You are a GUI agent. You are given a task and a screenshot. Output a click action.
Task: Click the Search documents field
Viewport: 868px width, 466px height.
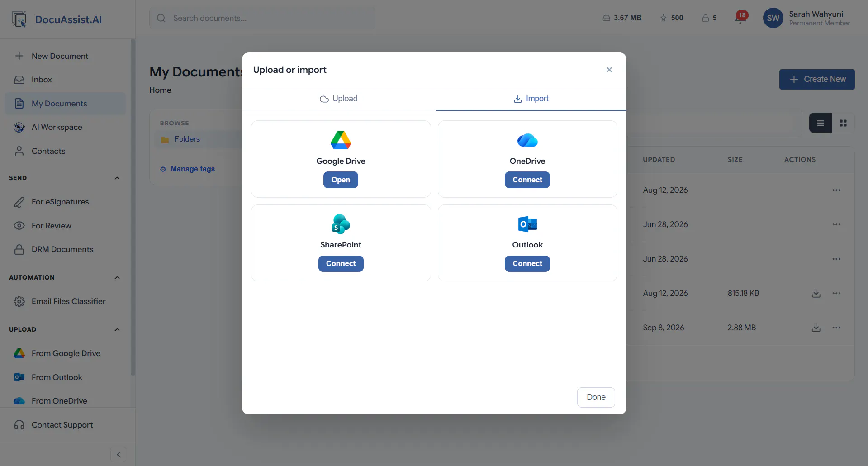click(262, 18)
